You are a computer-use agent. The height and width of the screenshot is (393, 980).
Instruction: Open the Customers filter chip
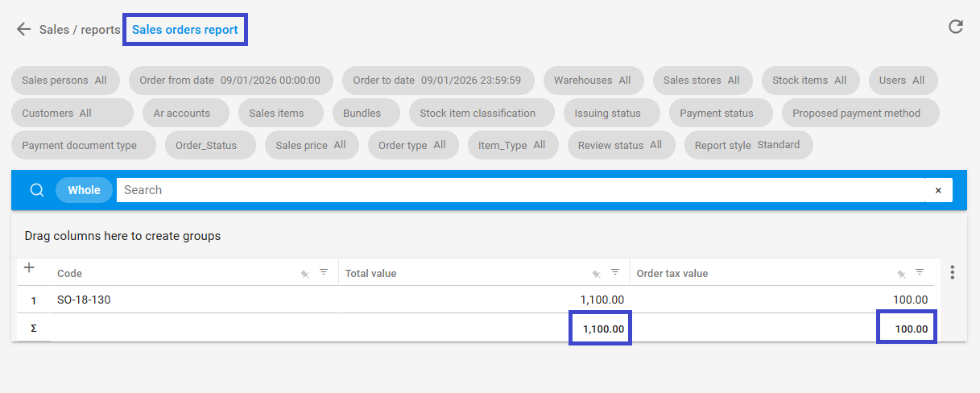pyautogui.click(x=72, y=113)
